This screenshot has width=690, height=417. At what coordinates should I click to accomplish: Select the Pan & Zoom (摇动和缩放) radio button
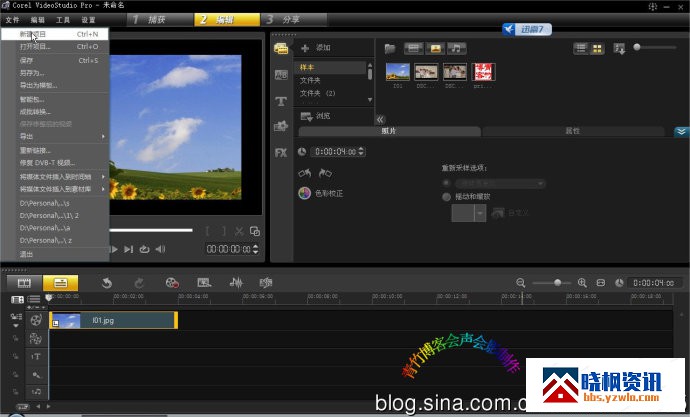pos(446,197)
